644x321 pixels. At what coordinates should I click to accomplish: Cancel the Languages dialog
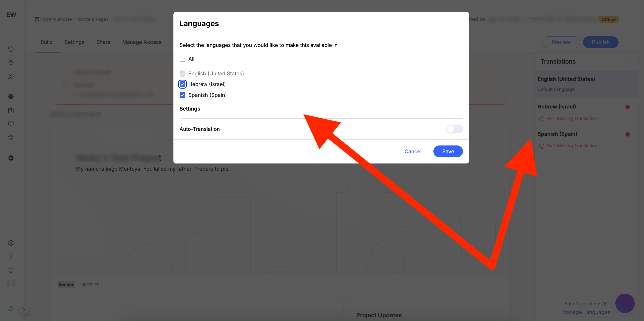pos(413,151)
